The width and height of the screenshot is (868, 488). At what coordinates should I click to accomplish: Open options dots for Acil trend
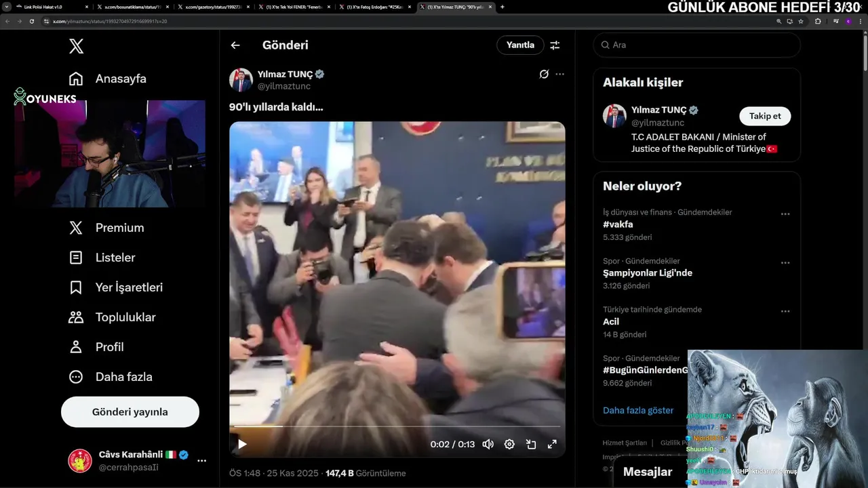[x=785, y=312]
